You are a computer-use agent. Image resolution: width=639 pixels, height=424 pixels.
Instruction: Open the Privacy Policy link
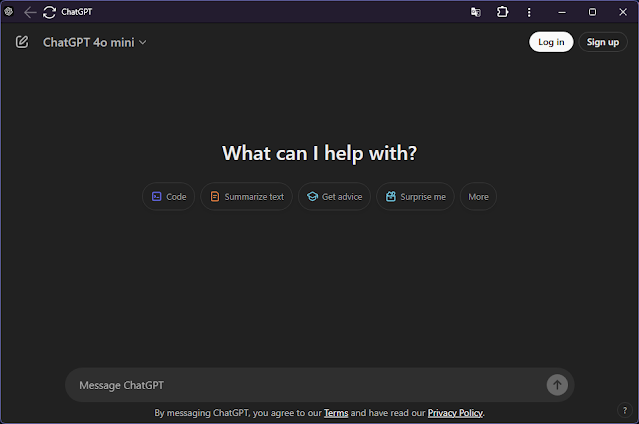point(455,413)
